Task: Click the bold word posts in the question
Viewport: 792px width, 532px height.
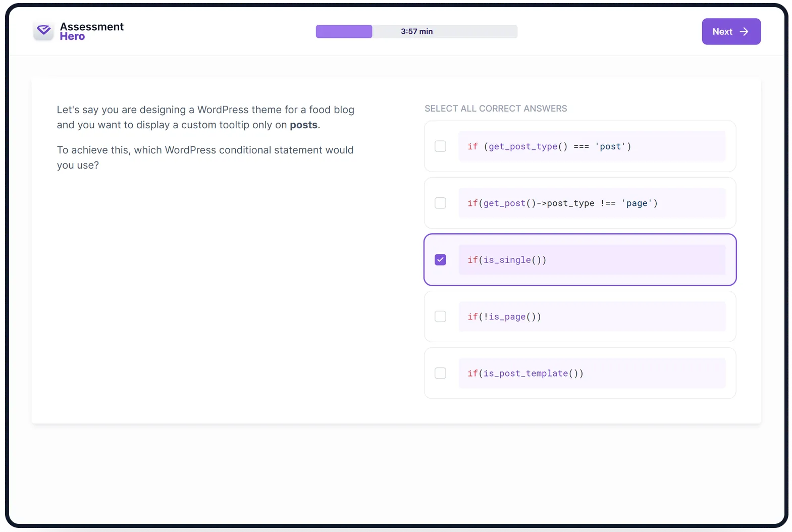Action: click(x=303, y=125)
